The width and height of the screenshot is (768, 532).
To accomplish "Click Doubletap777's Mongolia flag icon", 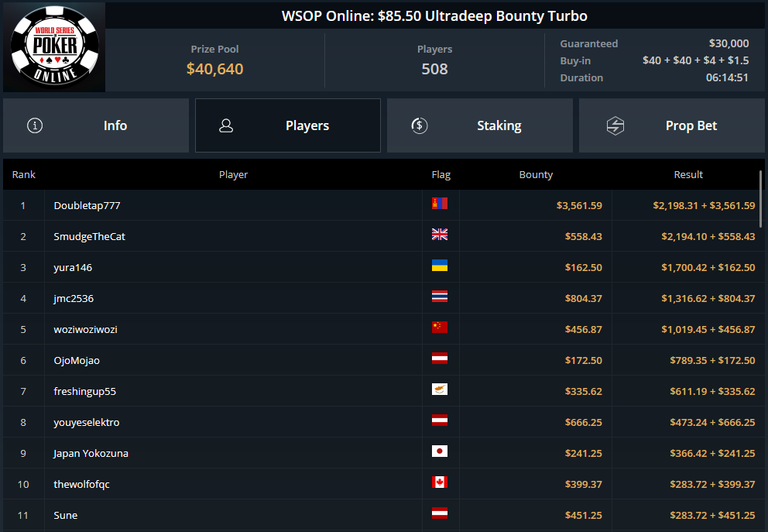I will 439,204.
